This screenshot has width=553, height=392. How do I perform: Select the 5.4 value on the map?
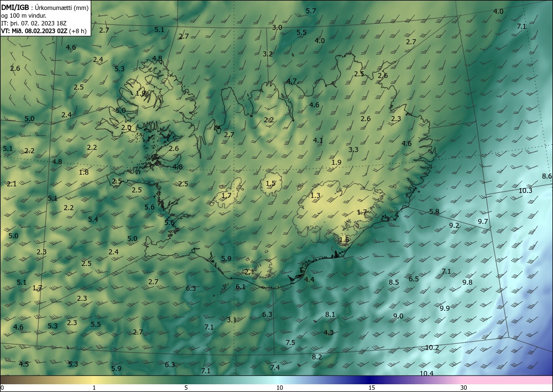[x=93, y=219]
